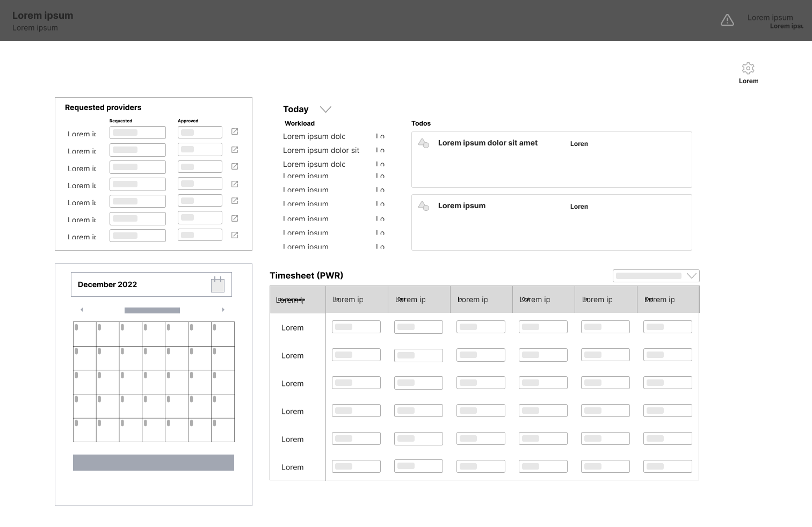Click first Requested input field in providers list
812x527 pixels.
point(137,133)
